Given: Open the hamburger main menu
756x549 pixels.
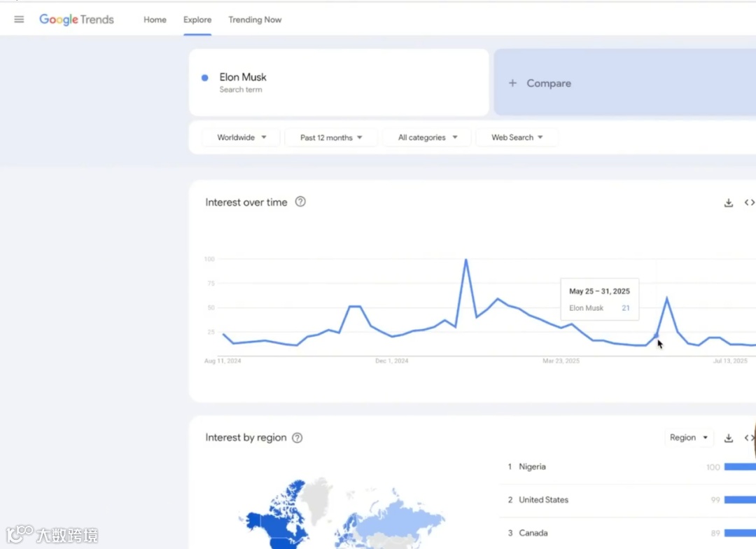Looking at the screenshot, I should click(x=19, y=20).
